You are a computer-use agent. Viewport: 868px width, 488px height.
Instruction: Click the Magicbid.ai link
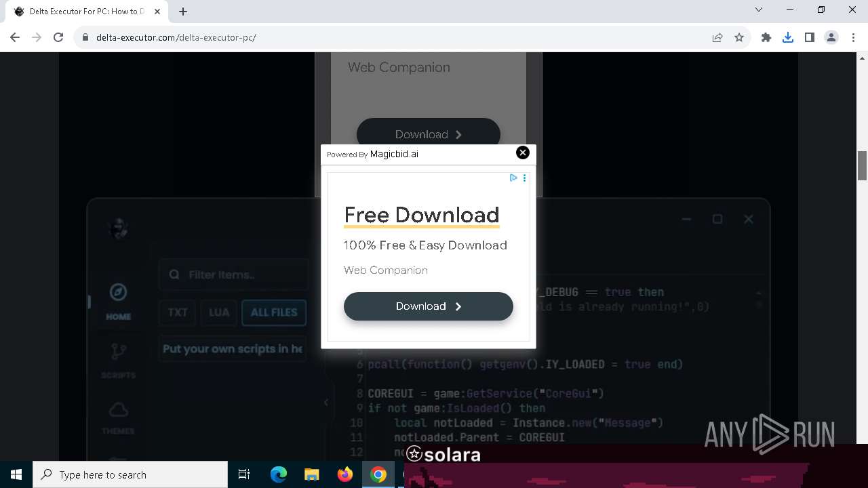(394, 154)
